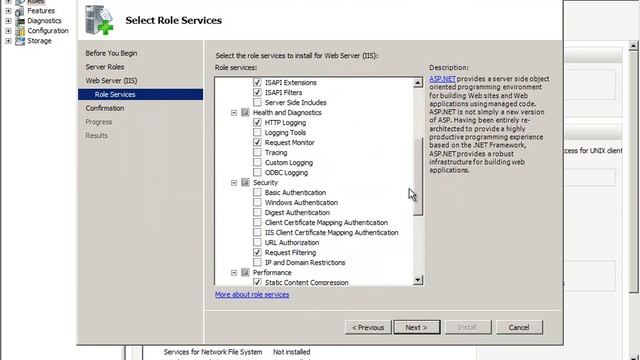The height and width of the screenshot is (360, 640).
Task: Check Digest Authentication
Action: point(257,212)
